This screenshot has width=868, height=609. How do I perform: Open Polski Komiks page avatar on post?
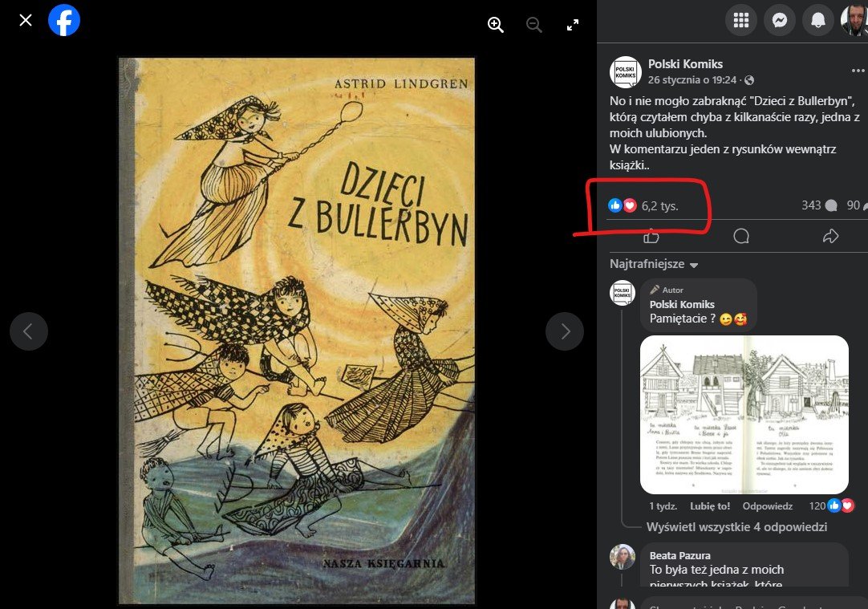pyautogui.click(x=626, y=72)
